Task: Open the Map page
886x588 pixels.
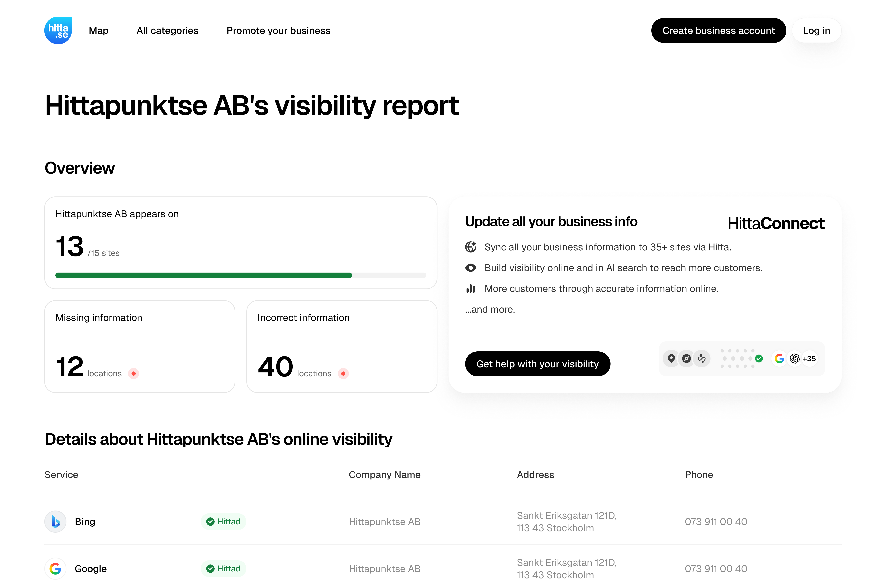Action: [x=98, y=31]
